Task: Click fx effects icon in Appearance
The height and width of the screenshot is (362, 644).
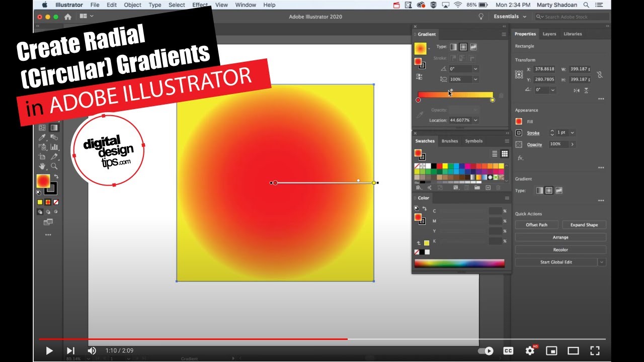Action: 520,158
